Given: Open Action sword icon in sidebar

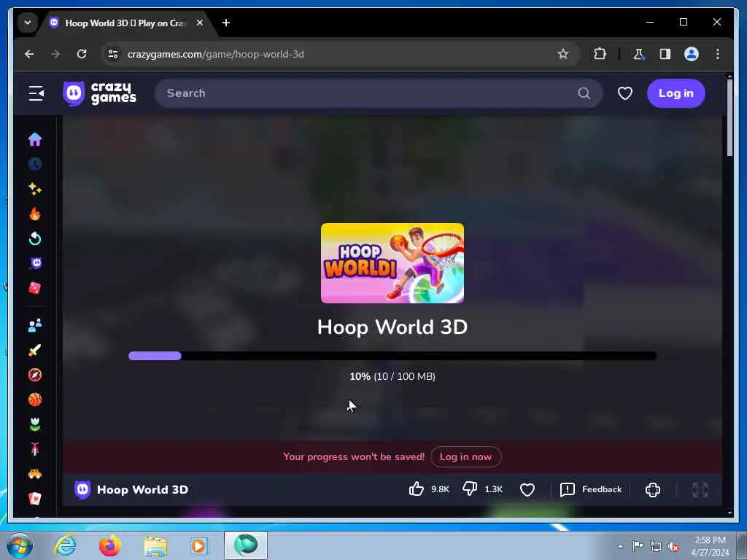Looking at the screenshot, I should (x=35, y=351).
